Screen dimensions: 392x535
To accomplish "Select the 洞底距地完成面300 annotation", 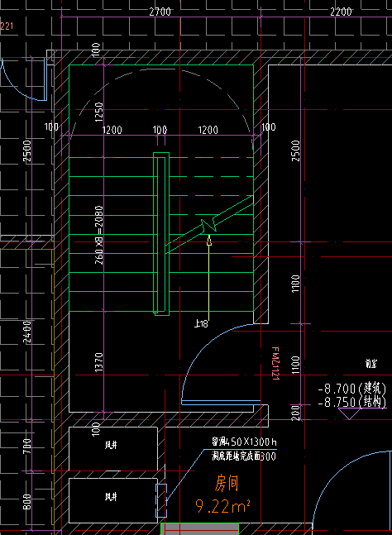I will [244, 456].
